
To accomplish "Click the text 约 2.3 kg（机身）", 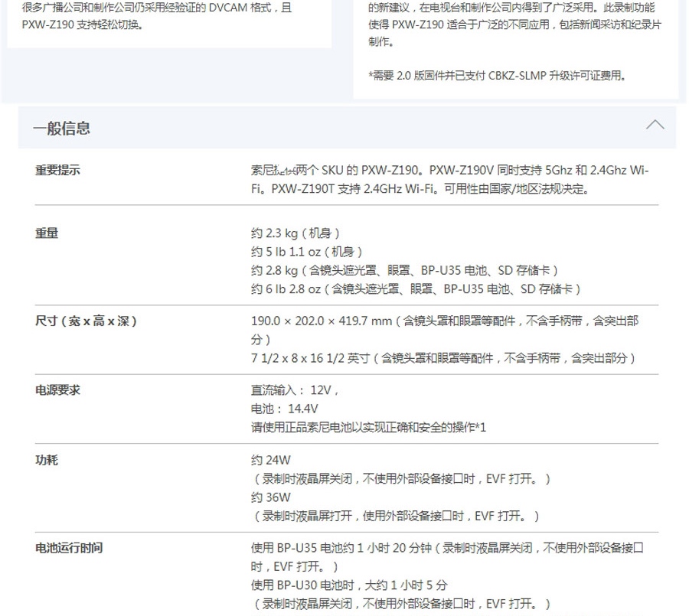I will pyautogui.click(x=296, y=233).
